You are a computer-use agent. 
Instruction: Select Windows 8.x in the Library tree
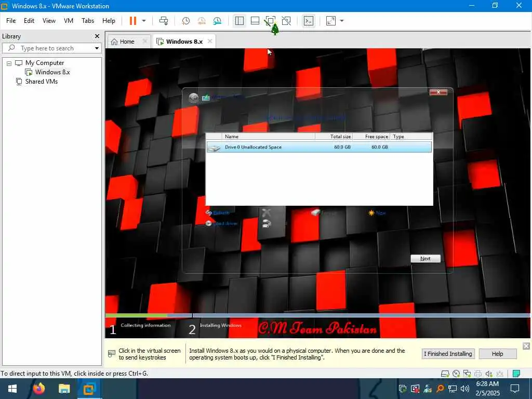[x=52, y=72]
